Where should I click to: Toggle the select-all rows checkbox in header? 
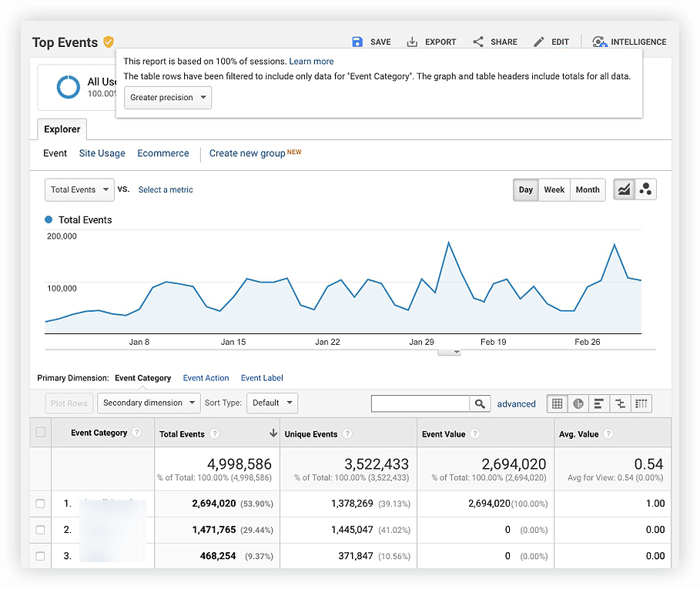(41, 433)
